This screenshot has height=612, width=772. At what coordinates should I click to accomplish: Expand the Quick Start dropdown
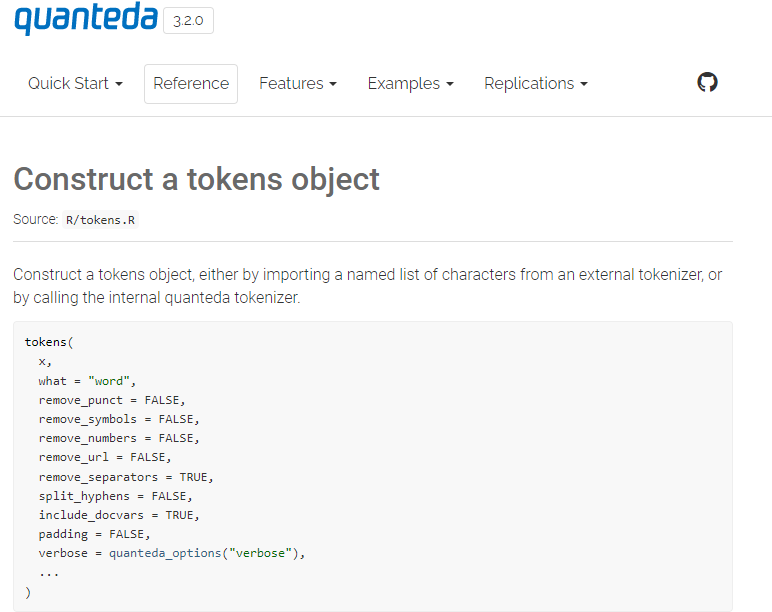pyautogui.click(x=75, y=84)
